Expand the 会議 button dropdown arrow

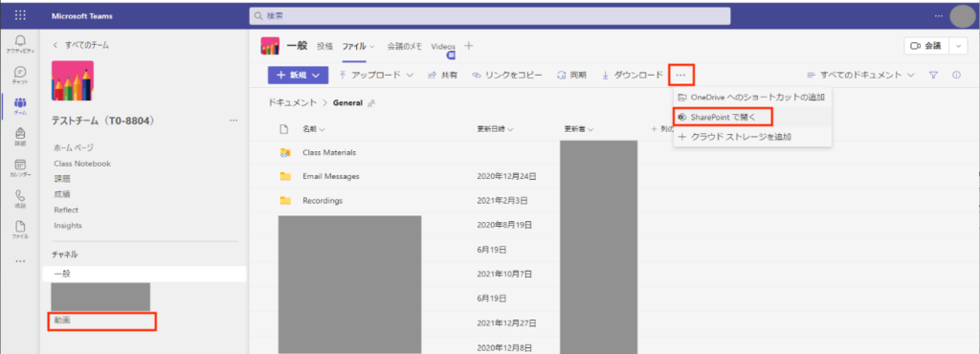tap(958, 46)
